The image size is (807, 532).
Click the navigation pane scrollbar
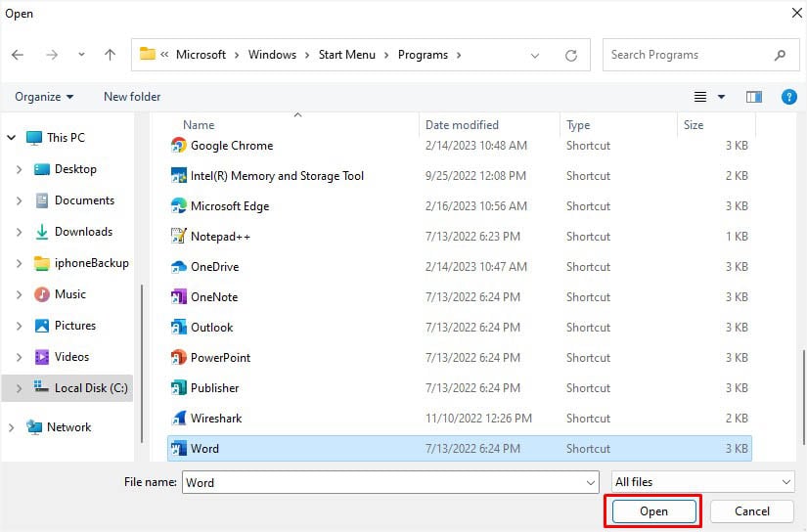[x=142, y=364]
